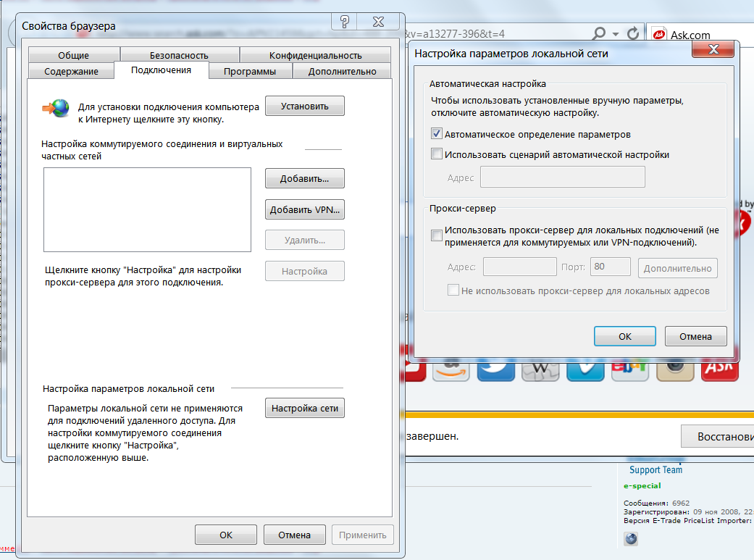Click the disabled Настройка button
Viewport: 754px width, 560px height.
[x=305, y=271]
